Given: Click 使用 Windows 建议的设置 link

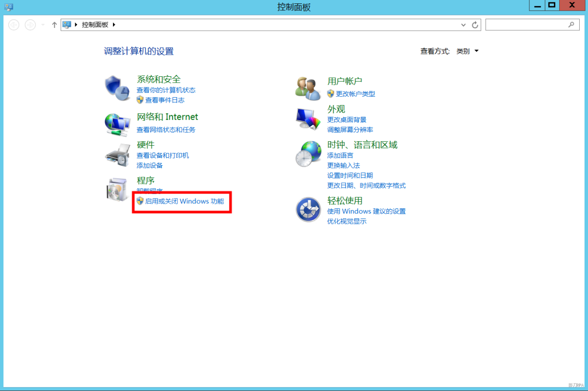Looking at the screenshot, I should pos(366,211).
